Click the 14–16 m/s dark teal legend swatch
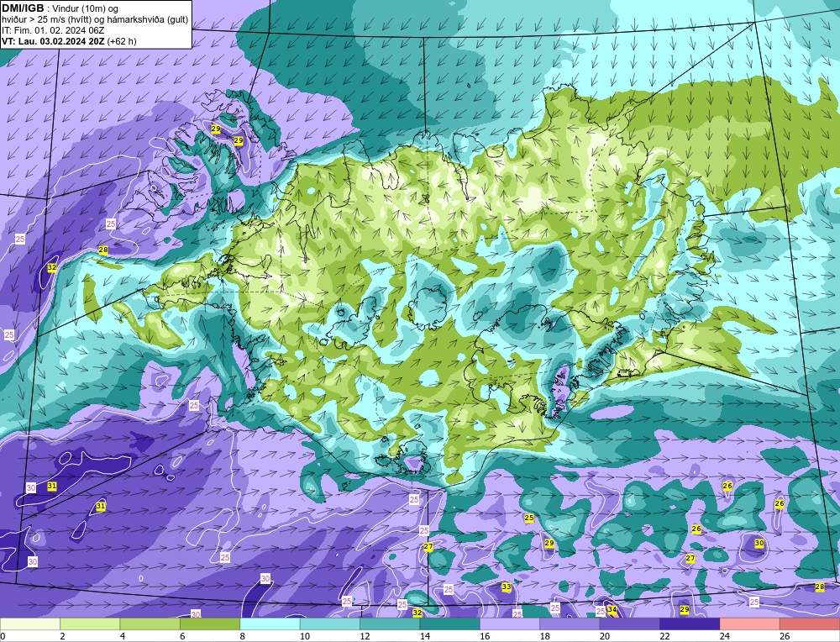Screen dimensions: 840x642 click(x=450, y=624)
